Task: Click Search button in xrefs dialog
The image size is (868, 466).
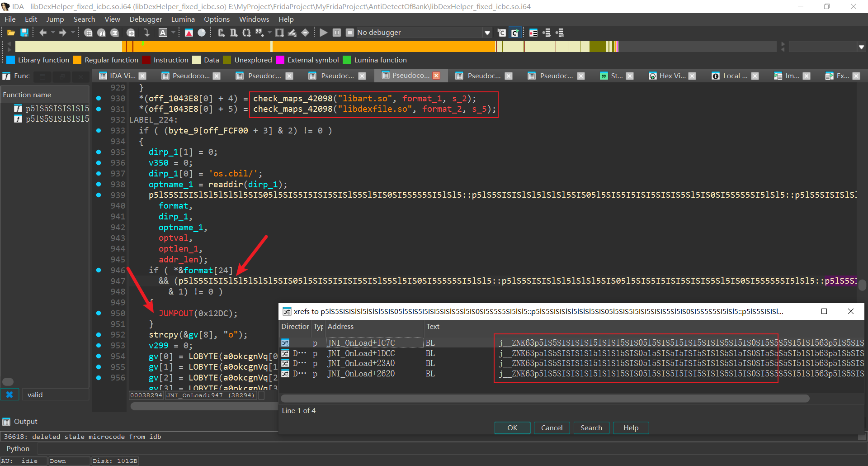Action: tap(591, 428)
